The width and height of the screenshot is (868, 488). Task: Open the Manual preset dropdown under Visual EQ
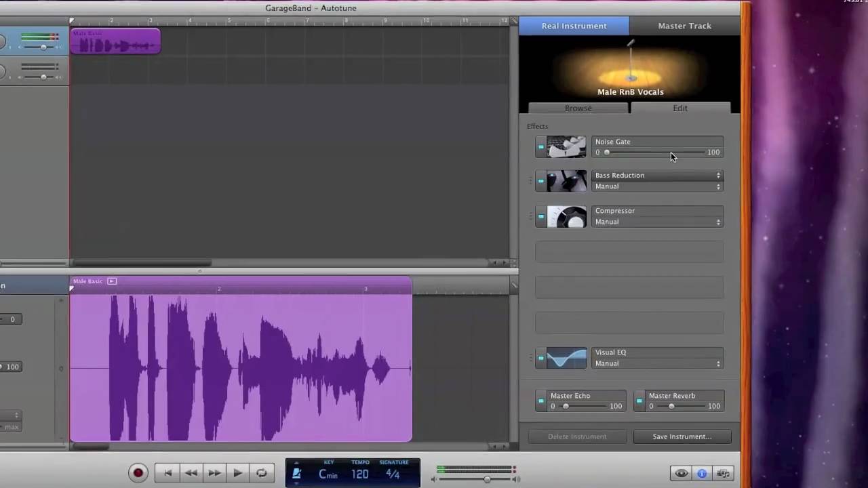point(657,363)
